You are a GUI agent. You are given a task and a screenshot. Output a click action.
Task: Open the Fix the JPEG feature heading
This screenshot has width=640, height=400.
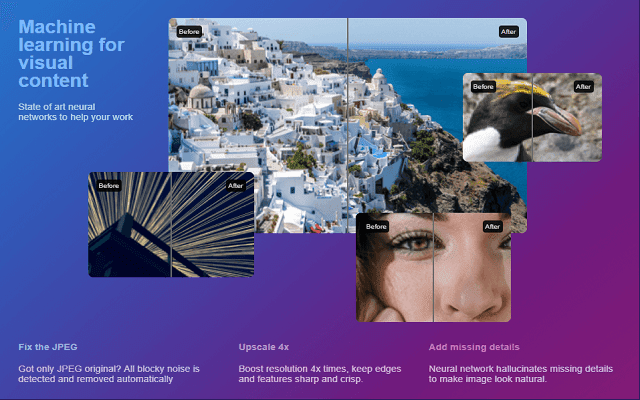click(48, 347)
